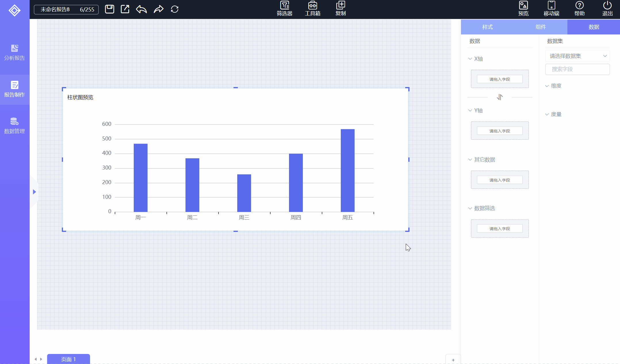
Task: Open the 工具箱 toolbox
Action: [x=313, y=9]
